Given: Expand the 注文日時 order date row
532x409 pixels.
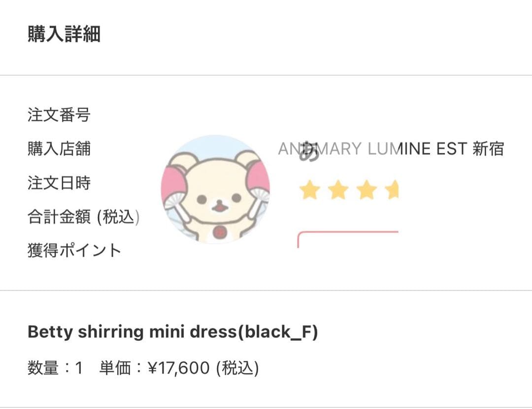Looking at the screenshot, I should click(59, 182).
